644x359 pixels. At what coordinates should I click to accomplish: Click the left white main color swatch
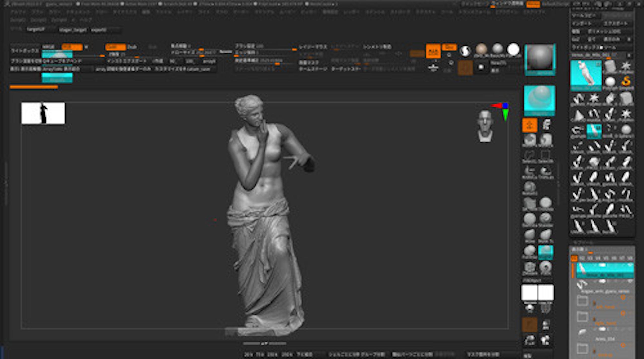point(529,293)
